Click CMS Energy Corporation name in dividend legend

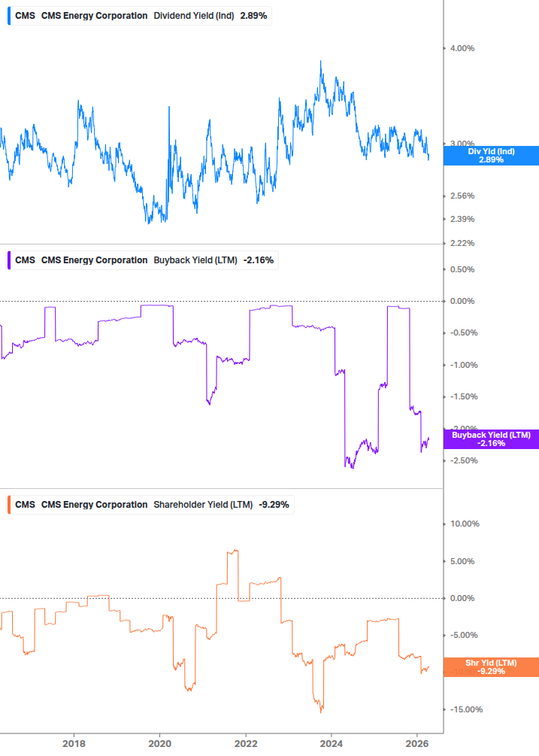(95, 16)
